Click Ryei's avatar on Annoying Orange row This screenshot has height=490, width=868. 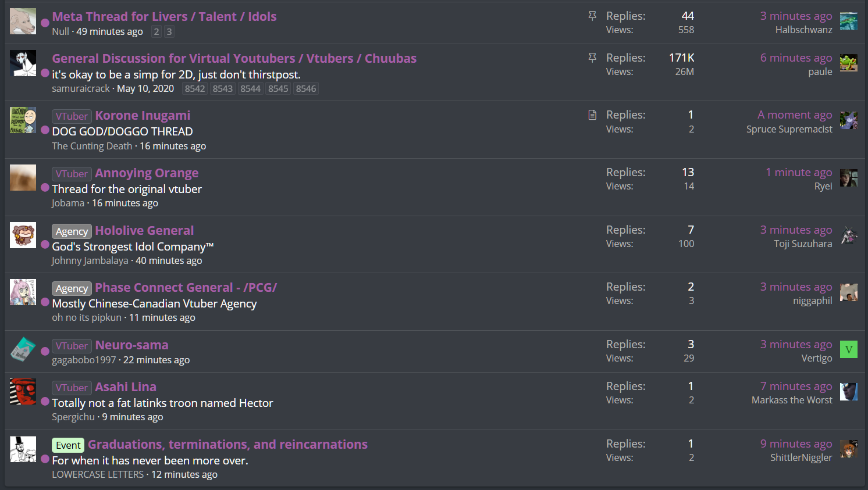(x=848, y=177)
